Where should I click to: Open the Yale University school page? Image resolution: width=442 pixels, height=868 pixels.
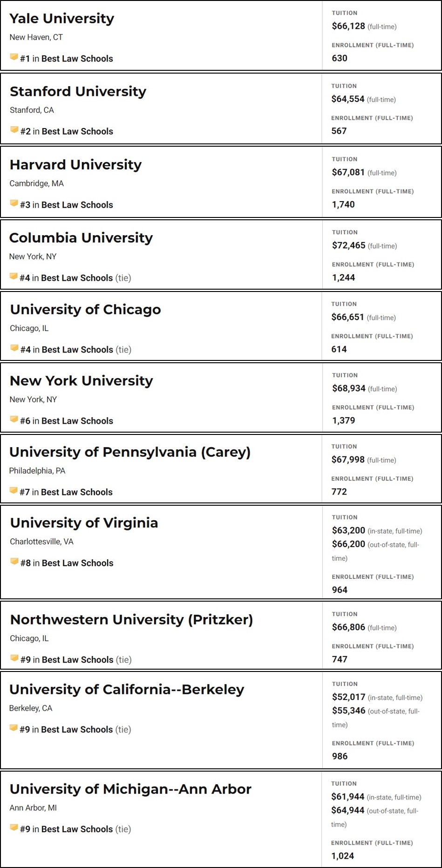point(62,19)
